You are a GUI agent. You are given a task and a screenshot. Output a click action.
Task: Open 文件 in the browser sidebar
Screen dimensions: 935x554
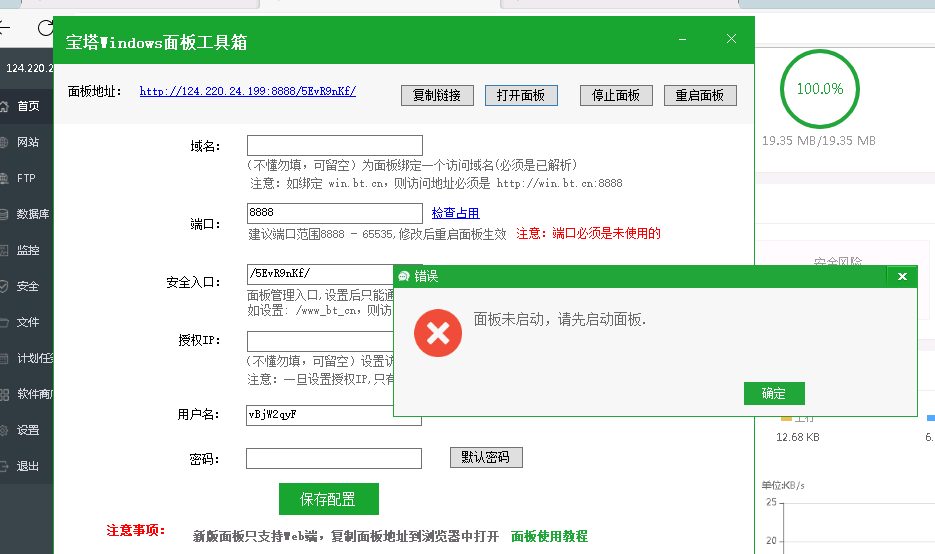pyautogui.click(x=27, y=322)
